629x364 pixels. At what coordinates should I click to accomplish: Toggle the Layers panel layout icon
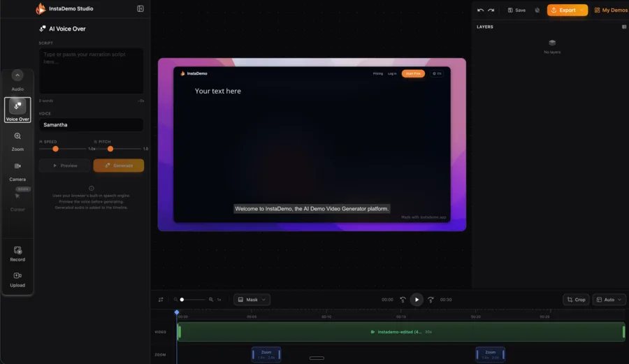[624, 27]
